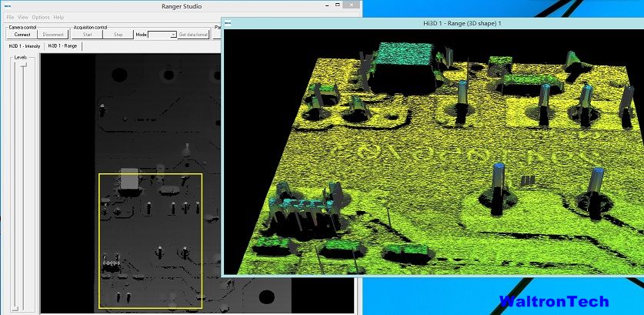This screenshot has height=315, width=644.
Task: Open the Help menu
Action: (58, 17)
